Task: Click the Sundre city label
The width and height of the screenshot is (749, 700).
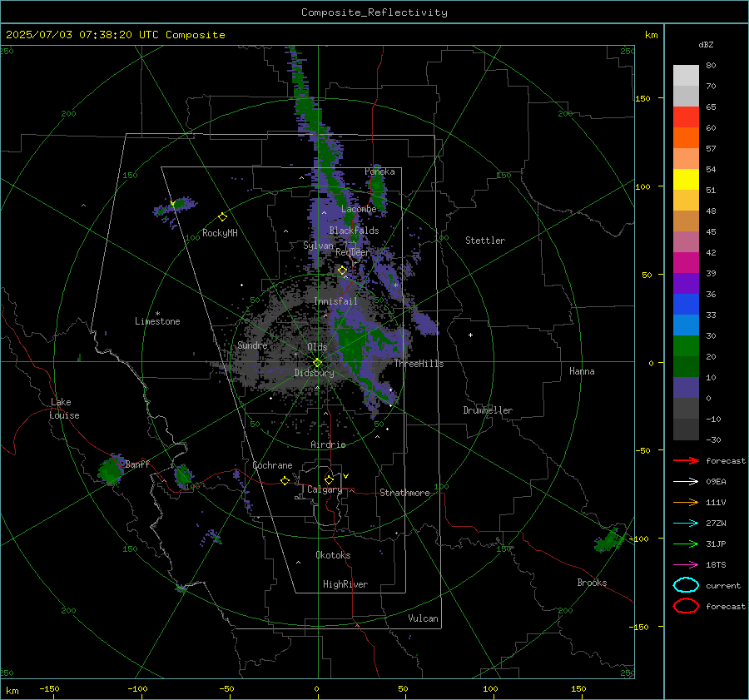Action: click(252, 345)
